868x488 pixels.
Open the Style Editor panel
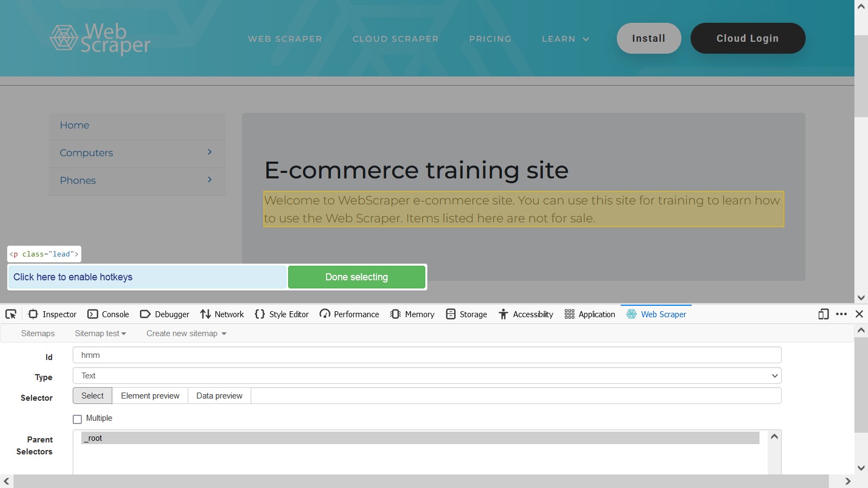pyautogui.click(x=282, y=314)
